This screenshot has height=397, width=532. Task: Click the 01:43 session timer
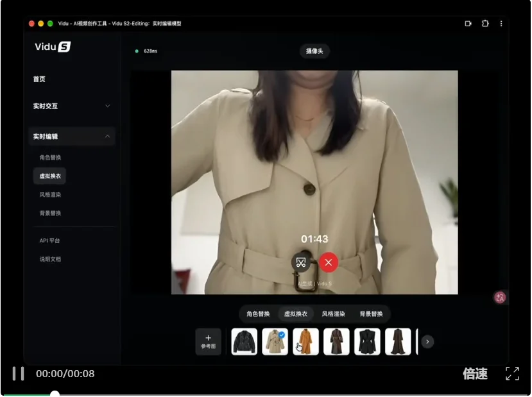(314, 239)
